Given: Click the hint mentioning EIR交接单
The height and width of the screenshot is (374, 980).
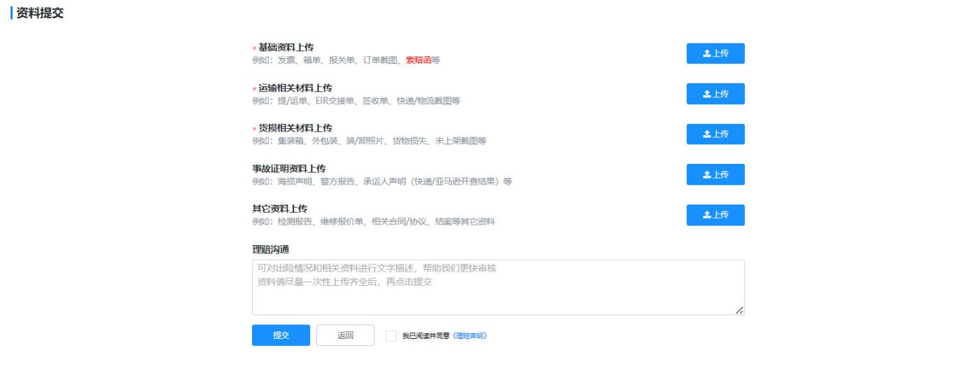Looking at the screenshot, I should coord(356,101).
